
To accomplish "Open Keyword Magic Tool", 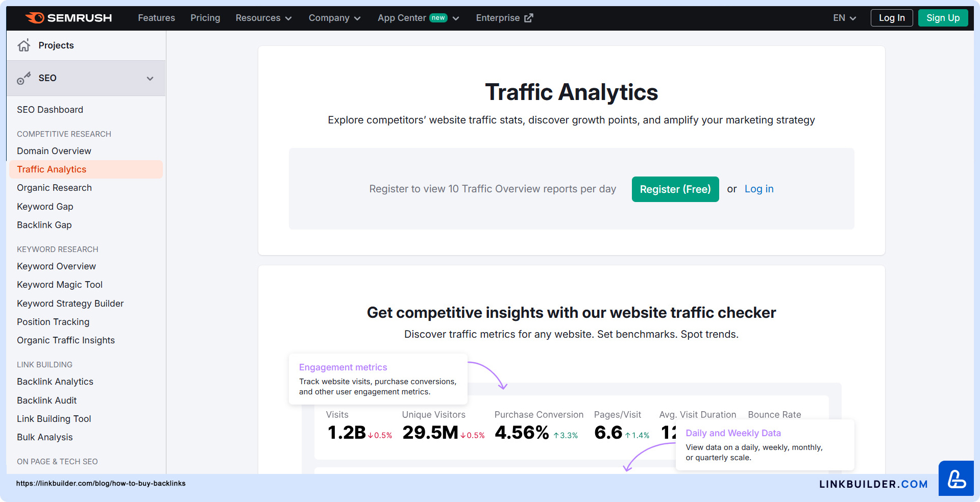I will tap(60, 285).
